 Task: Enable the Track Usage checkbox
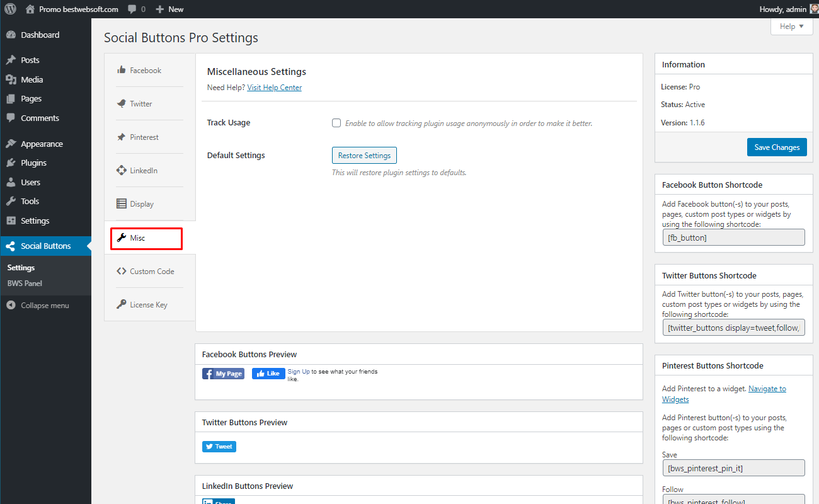336,123
